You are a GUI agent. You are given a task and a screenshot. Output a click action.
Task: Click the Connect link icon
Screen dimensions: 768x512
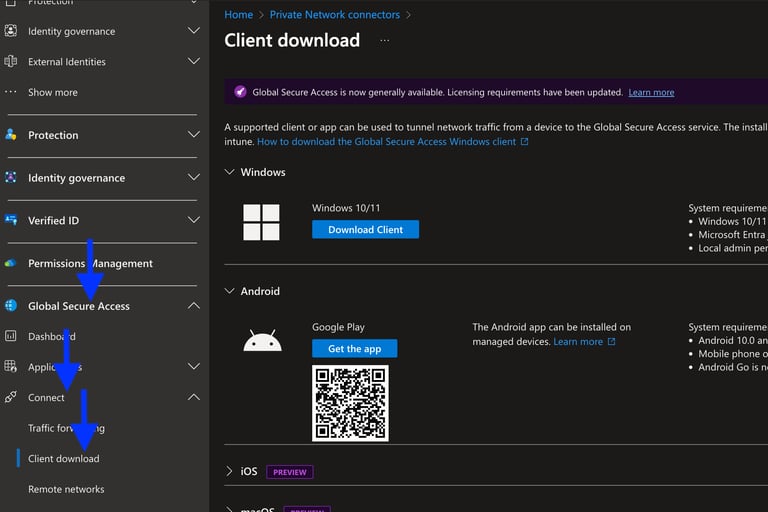point(10,397)
